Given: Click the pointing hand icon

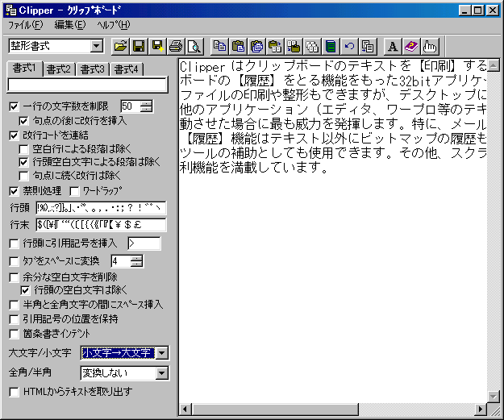Looking at the screenshot, I should pos(430,47).
